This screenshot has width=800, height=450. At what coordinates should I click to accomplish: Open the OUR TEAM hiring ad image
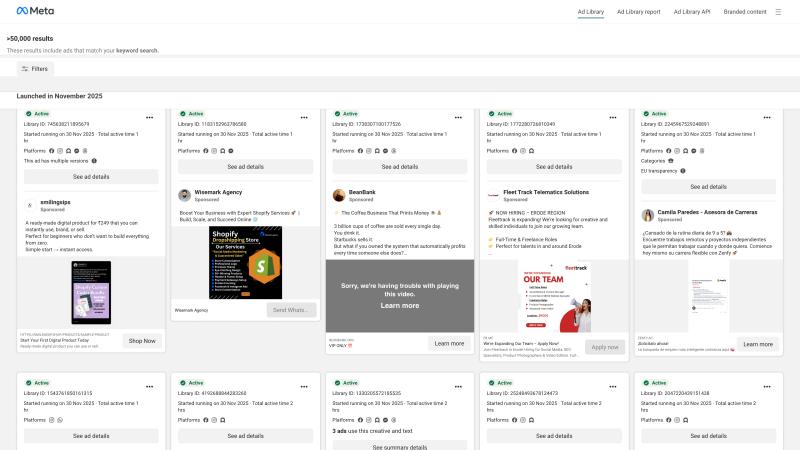coord(554,296)
